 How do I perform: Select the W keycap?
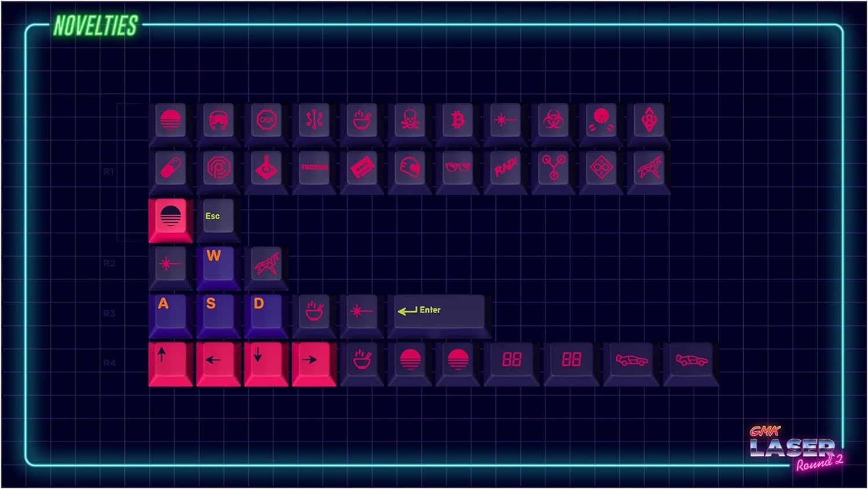click(x=218, y=268)
